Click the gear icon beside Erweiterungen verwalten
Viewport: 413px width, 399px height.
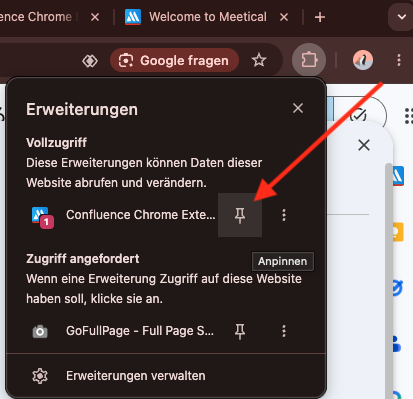click(40, 376)
